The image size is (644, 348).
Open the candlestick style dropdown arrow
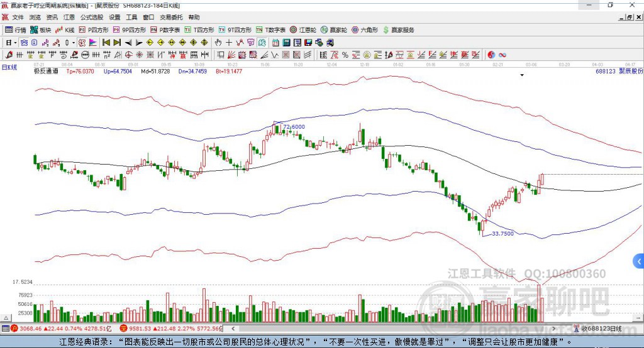[x=74, y=43]
